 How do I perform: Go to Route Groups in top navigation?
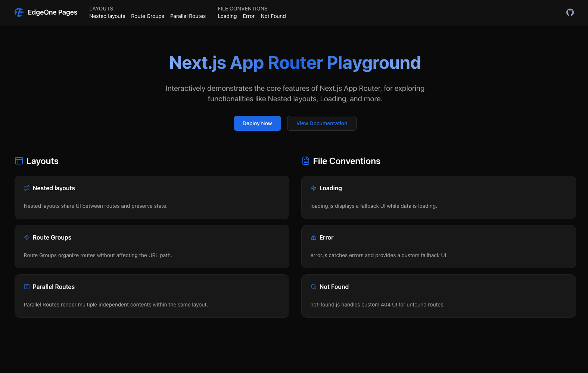(147, 16)
